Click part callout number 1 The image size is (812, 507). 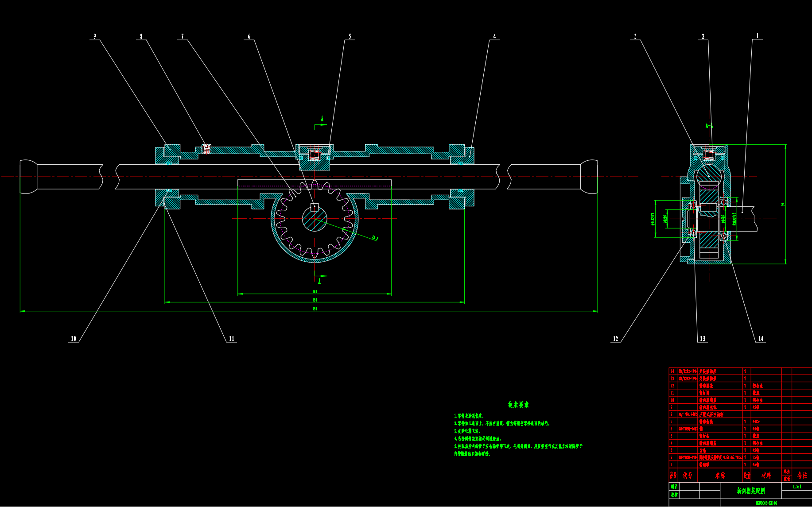[758, 35]
